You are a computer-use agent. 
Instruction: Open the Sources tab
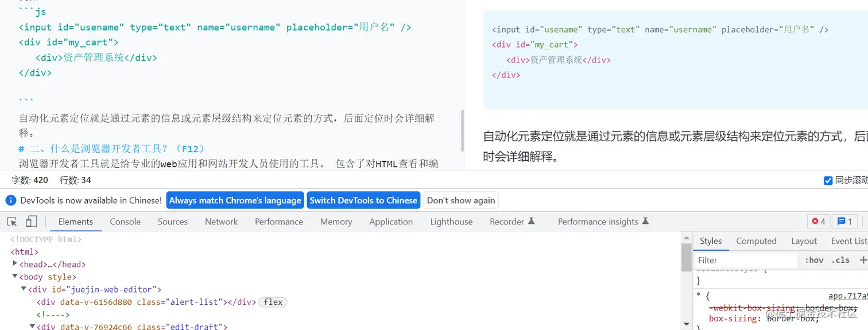coord(173,222)
